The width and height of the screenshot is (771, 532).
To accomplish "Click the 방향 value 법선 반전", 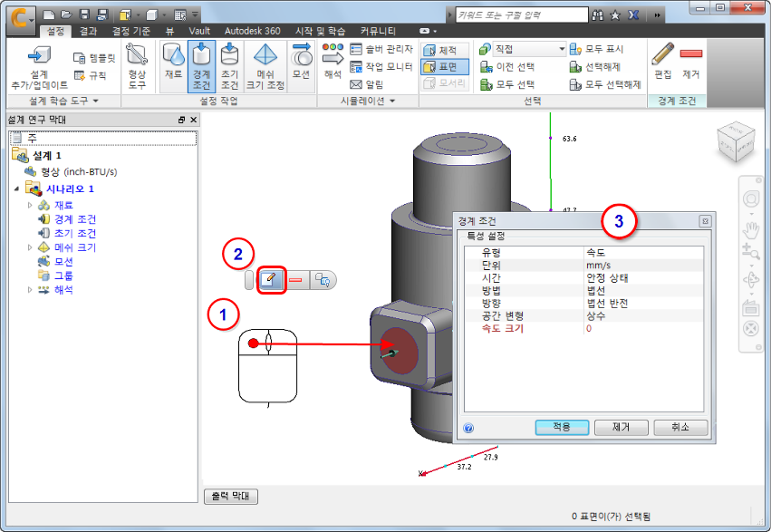I will click(607, 303).
